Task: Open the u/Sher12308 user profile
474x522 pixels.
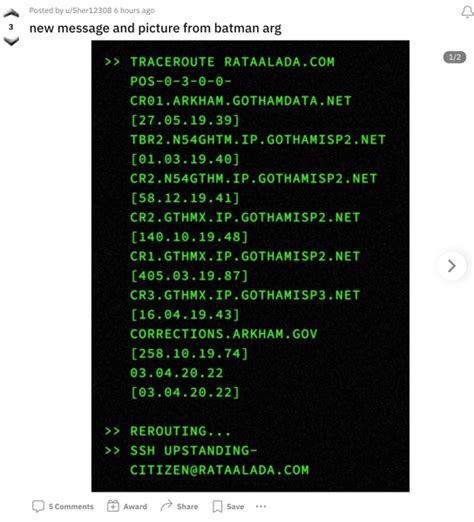Action: 88,11
